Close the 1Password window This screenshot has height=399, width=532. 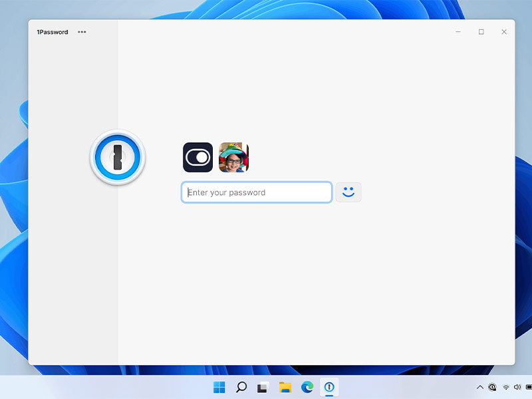coord(504,31)
